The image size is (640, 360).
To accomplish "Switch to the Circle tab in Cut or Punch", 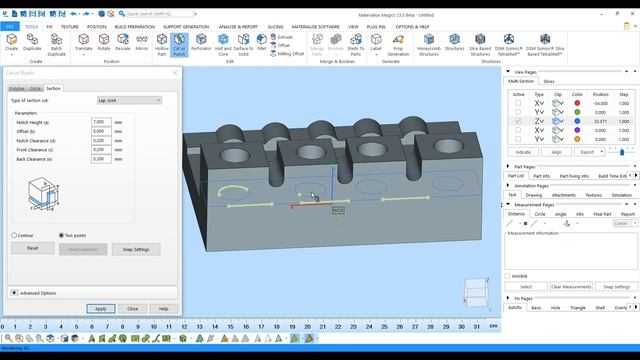I will tap(35, 89).
